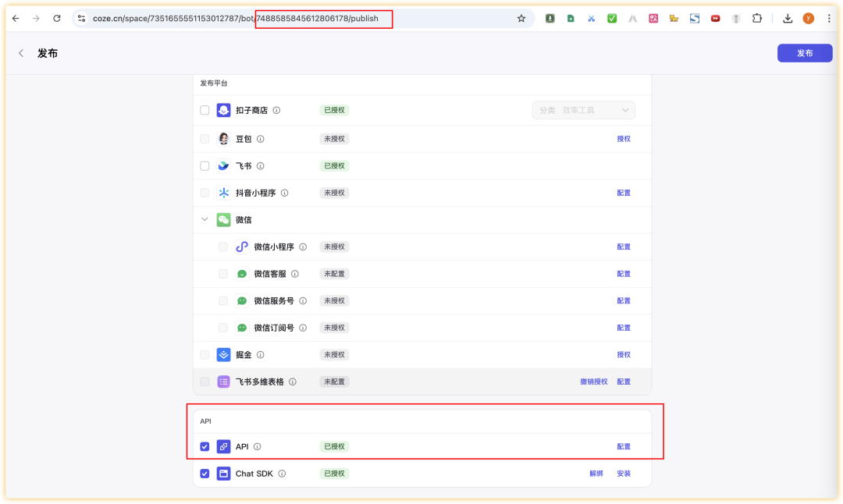Click info icon next to 微信订阅号
The height and width of the screenshot is (504, 843).
303,327
